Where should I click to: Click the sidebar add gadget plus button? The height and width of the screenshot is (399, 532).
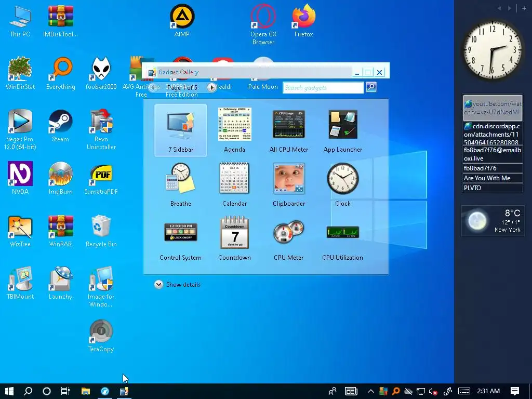click(x=524, y=8)
